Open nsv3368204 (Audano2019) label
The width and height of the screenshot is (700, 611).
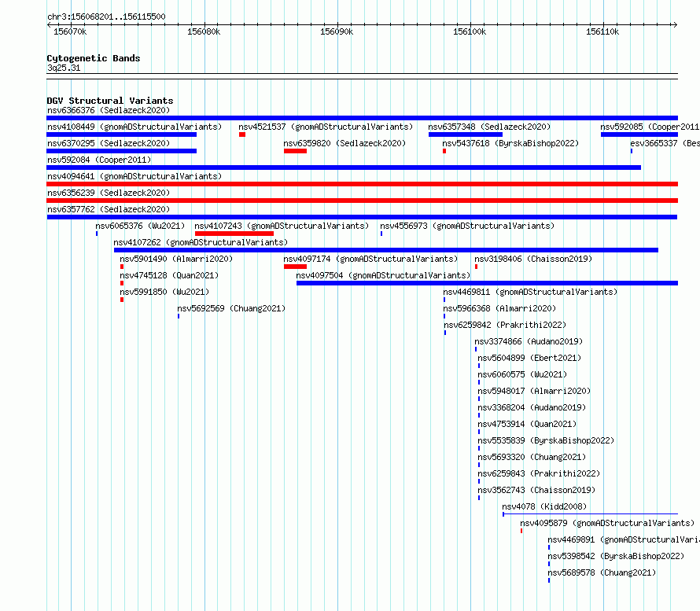(532, 407)
